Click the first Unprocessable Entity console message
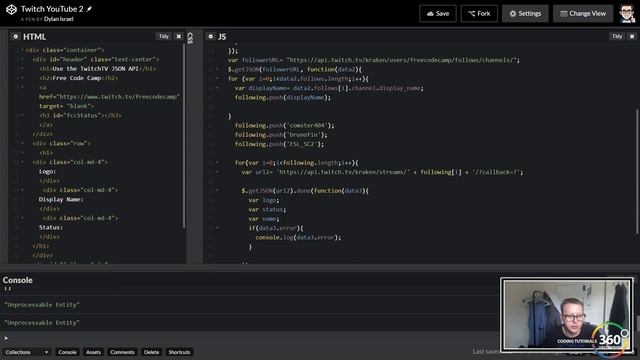 pyautogui.click(x=42, y=304)
